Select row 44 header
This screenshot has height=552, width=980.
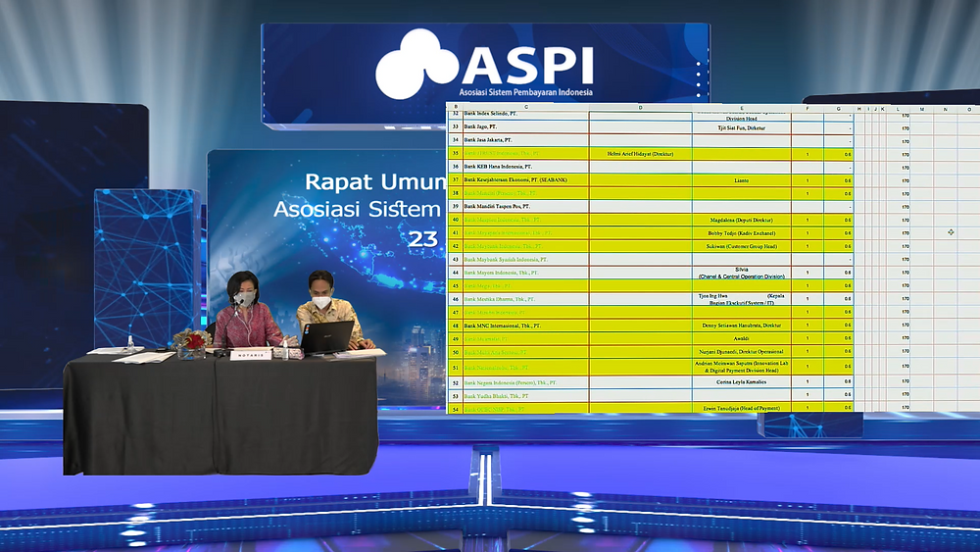(x=455, y=273)
